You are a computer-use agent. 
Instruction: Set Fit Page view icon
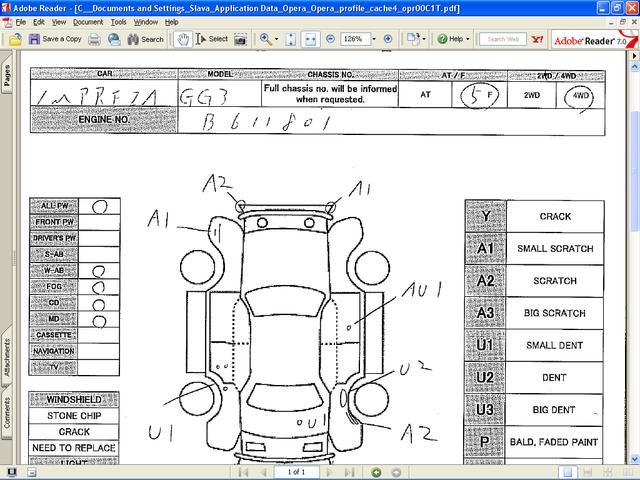coord(291,39)
